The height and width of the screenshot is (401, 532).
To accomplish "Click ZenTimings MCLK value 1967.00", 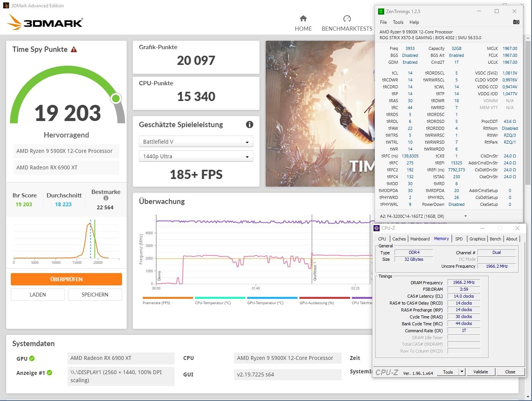I will [510, 48].
